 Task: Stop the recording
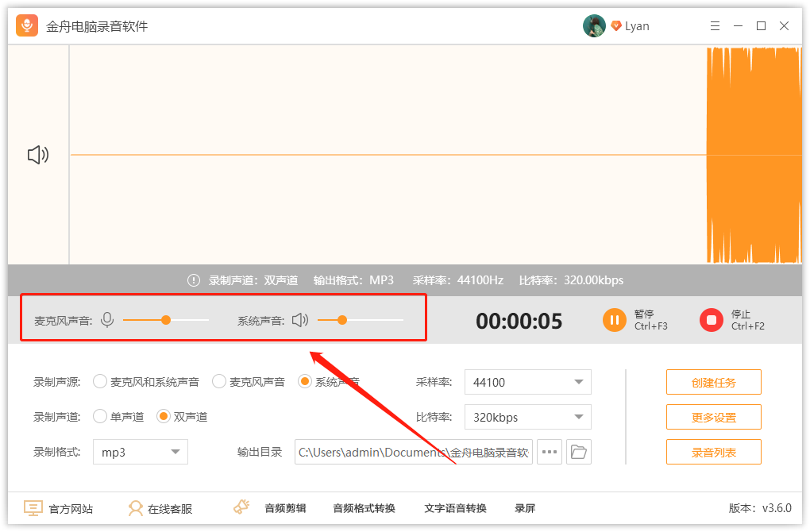click(712, 320)
